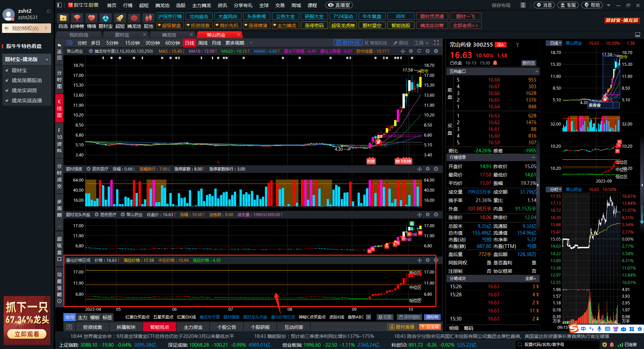Switch chart period to 60分钟
Screen dimensions: 644x349
tap(173, 43)
